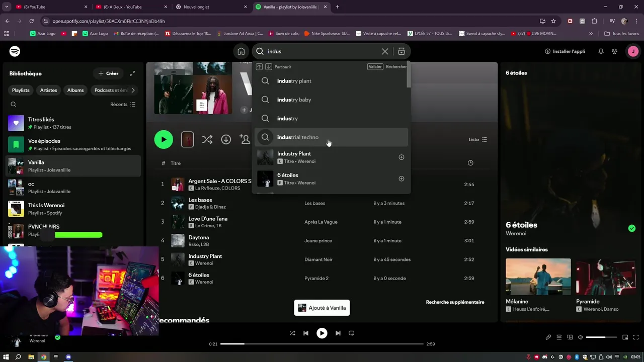The image size is (644, 362).
Task: Open Tous les favoris folder
Action: pos(622,34)
